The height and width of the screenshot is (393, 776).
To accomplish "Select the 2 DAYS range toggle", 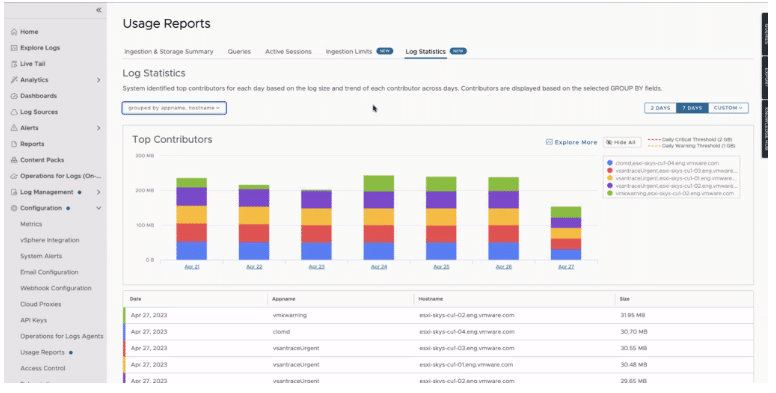I will [x=660, y=108].
